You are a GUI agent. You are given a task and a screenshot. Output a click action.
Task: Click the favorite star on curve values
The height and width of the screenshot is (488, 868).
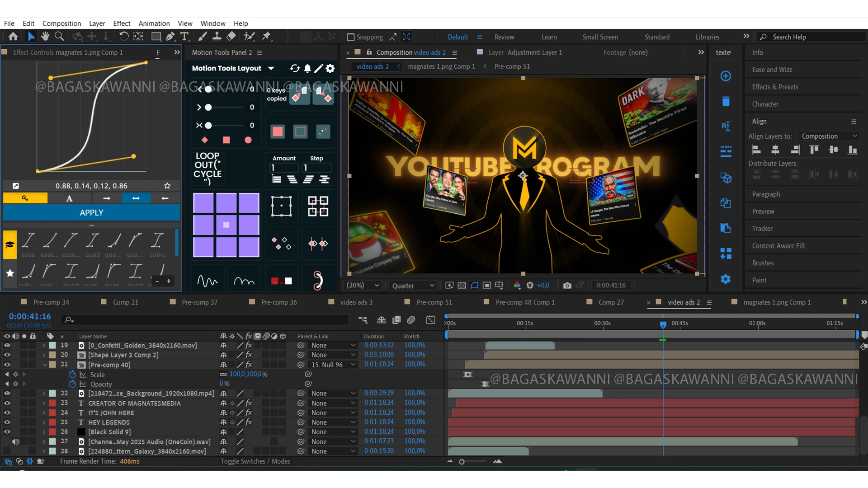[167, 186]
